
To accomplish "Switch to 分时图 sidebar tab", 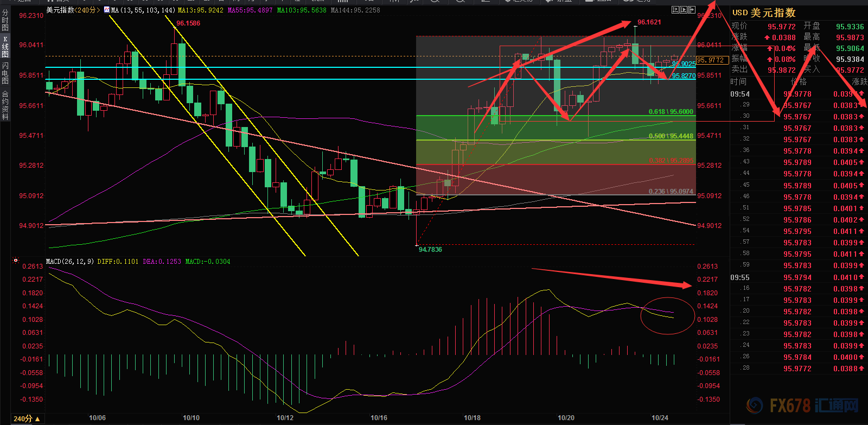I will pos(5,20).
